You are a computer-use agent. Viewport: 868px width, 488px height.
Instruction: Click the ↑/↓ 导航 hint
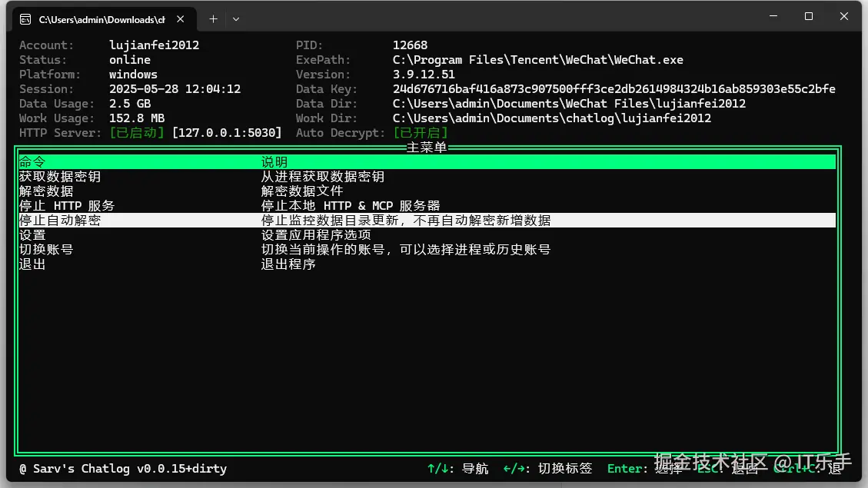(x=457, y=469)
